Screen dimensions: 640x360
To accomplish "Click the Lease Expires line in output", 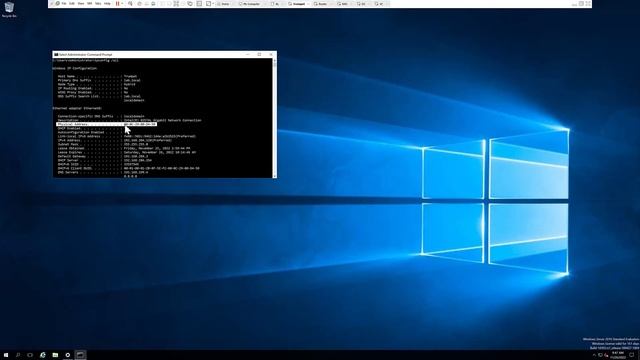I will (x=127, y=152).
